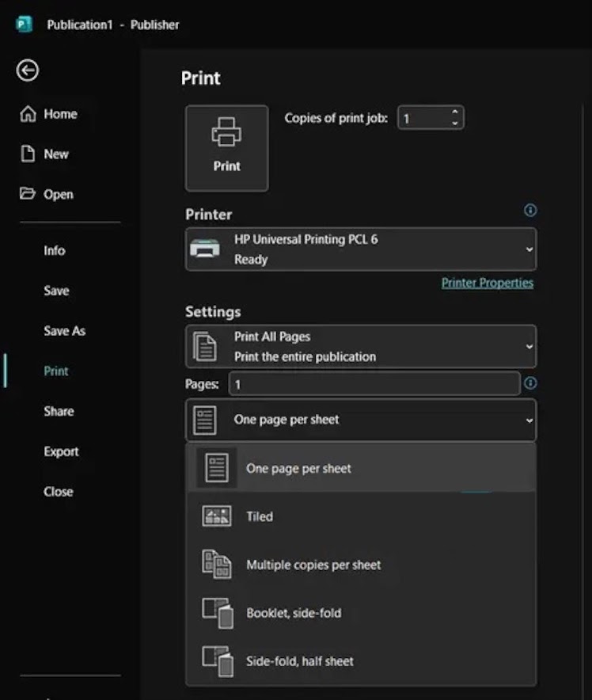Click the Print All Pages document icon
Screen dimensions: 592x700
click(x=205, y=346)
